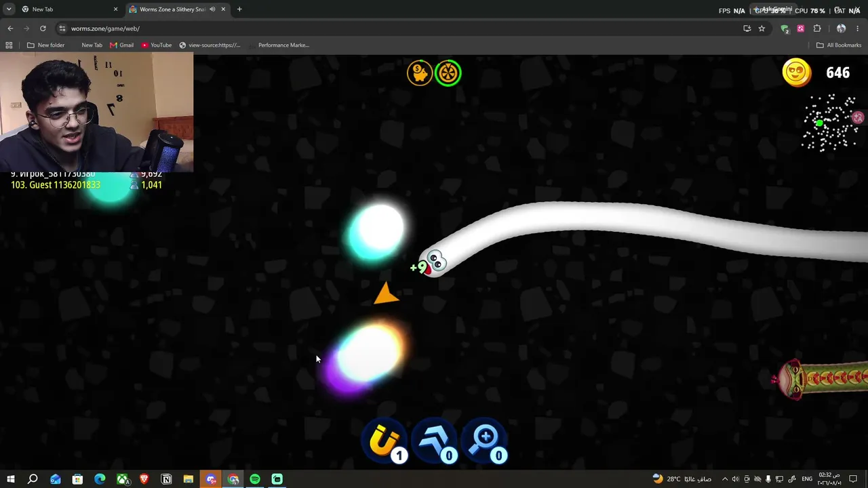Click the pink badge beside the minimap
This screenshot has height=488, width=868.
point(859,118)
